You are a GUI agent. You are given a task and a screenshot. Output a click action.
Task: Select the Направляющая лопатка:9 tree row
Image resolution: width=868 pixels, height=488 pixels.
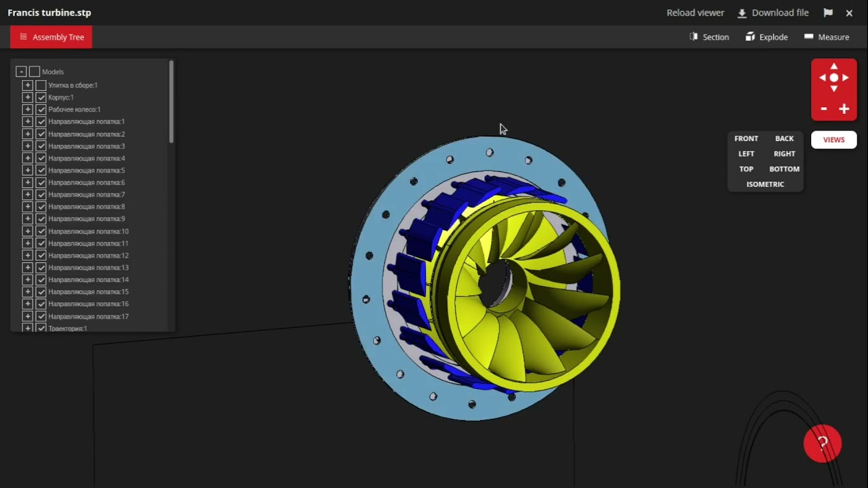[86, 219]
